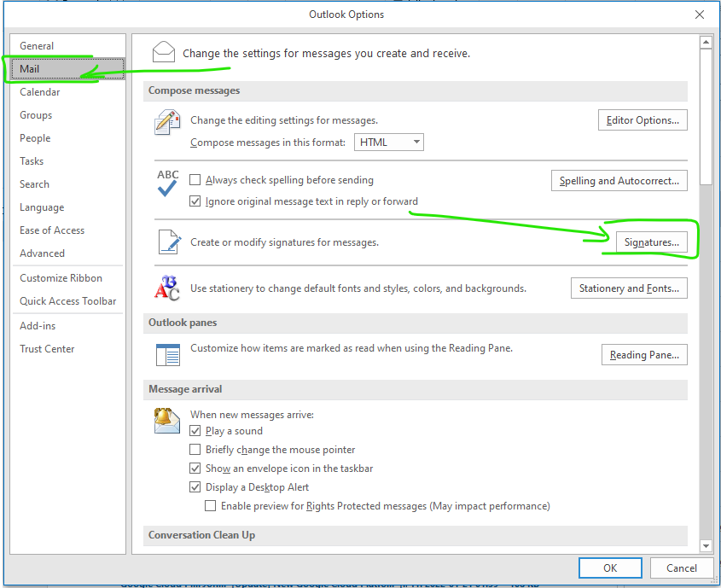The width and height of the screenshot is (721, 588).
Task: Click the Message arrival section header
Action: [x=416, y=389]
